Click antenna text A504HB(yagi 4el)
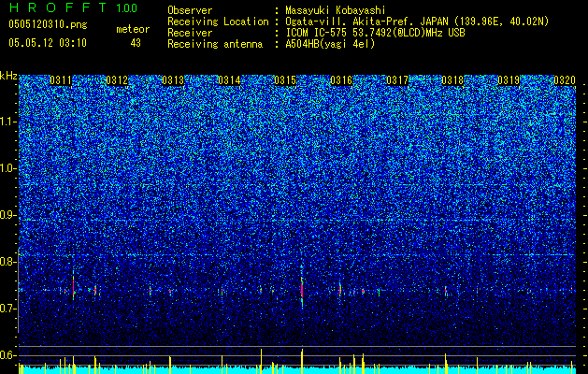This screenshot has height=374, width=588. coord(330,44)
